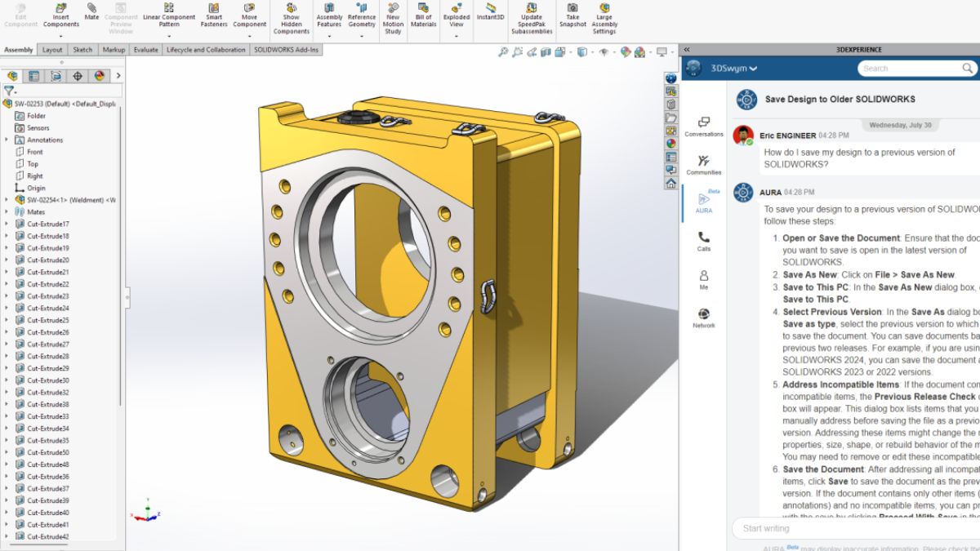
Task: Expand the Mates tree node
Action: tap(7, 212)
